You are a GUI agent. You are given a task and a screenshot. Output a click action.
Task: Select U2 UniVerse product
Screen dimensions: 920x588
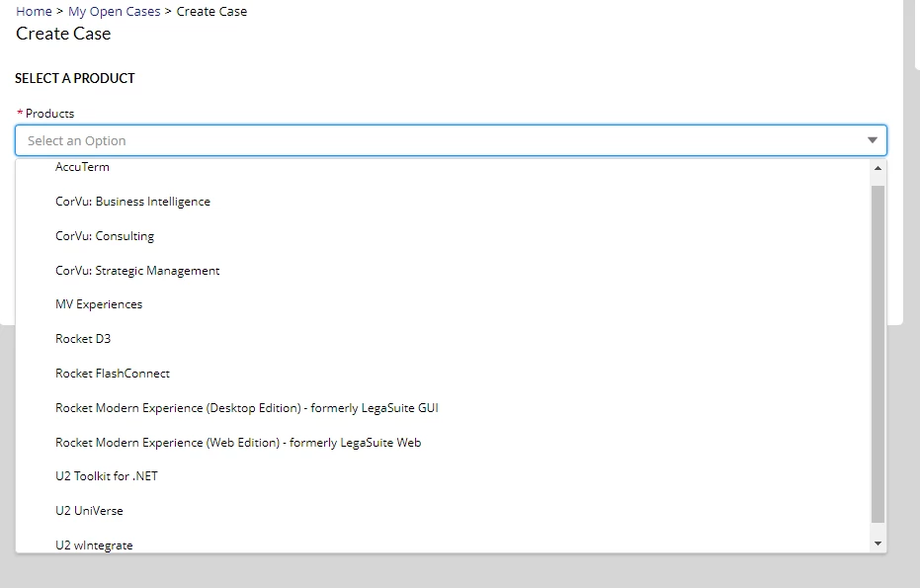[443, 511]
